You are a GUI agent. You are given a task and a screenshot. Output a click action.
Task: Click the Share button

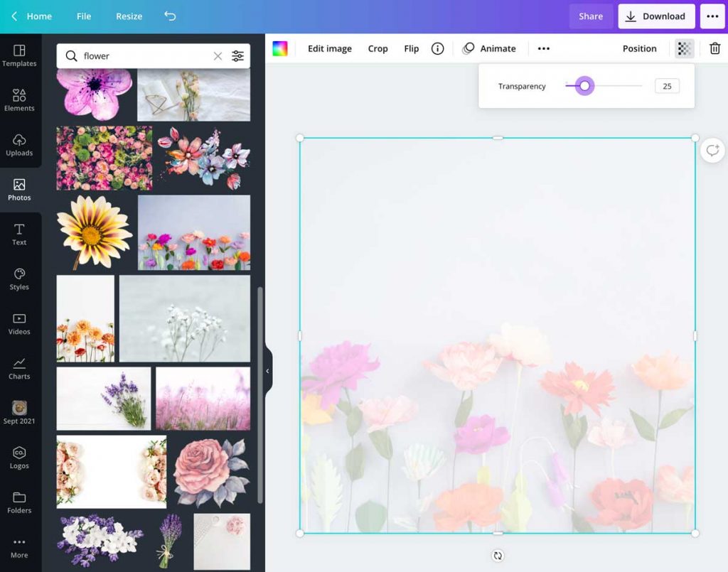591,16
